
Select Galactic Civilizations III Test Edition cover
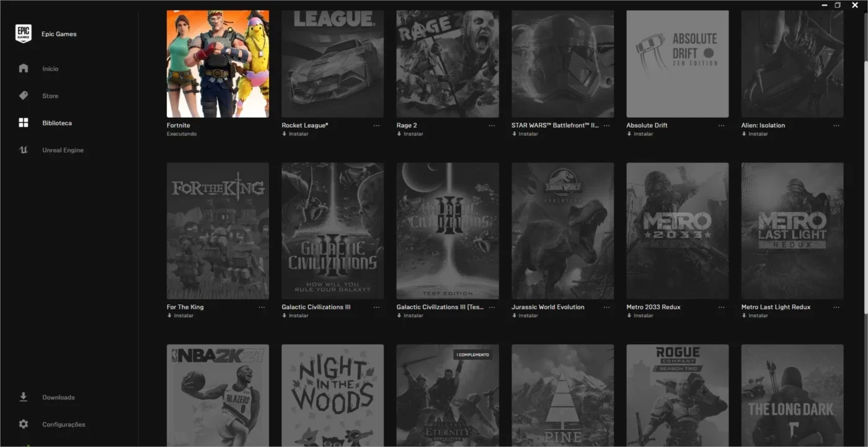coord(448,231)
